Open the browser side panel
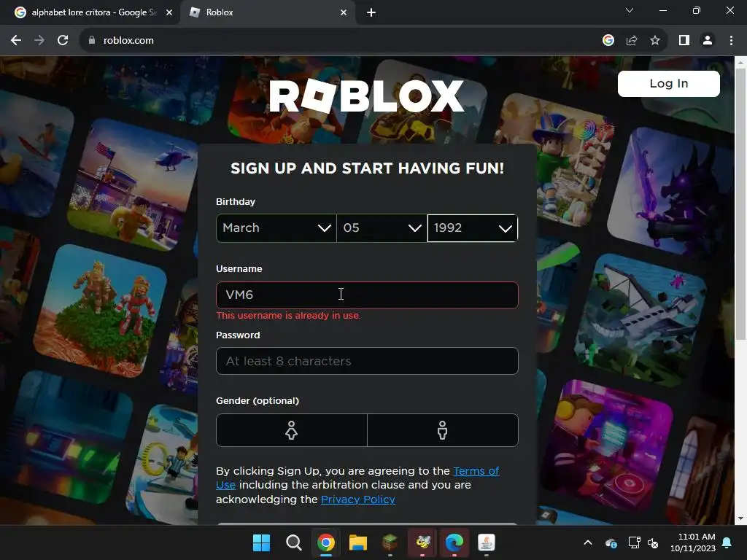The width and height of the screenshot is (747, 560). [x=684, y=41]
